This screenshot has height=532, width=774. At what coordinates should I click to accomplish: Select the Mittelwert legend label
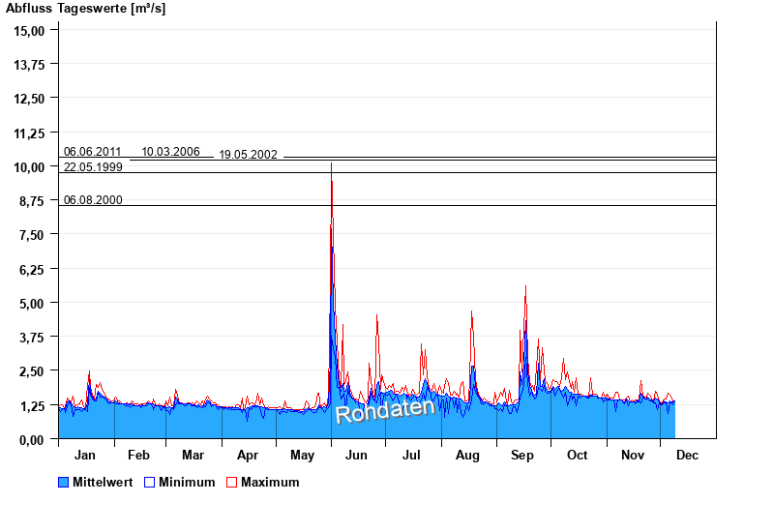pos(104,482)
